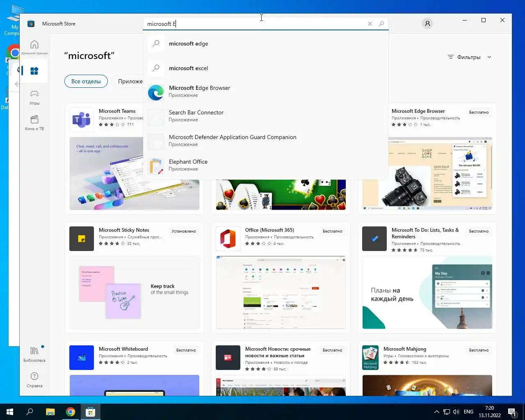525x420 pixels.
Task: Open the Microsoft Mahjong icon
Action: click(370, 358)
